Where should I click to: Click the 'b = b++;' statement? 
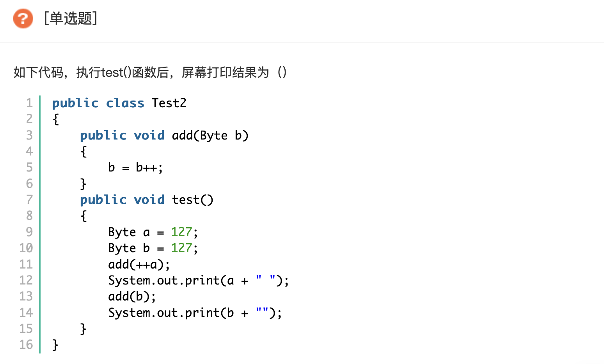point(135,168)
